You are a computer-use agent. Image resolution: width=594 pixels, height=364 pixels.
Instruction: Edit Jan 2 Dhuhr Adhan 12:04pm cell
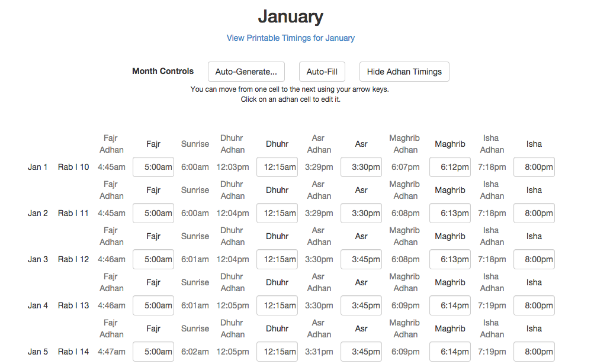233,213
